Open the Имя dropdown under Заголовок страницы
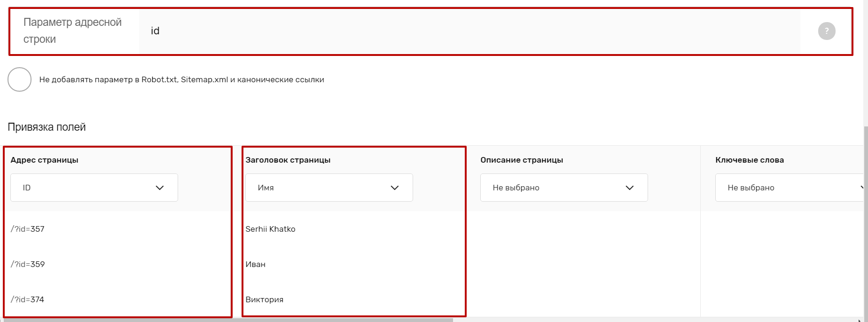 click(329, 188)
